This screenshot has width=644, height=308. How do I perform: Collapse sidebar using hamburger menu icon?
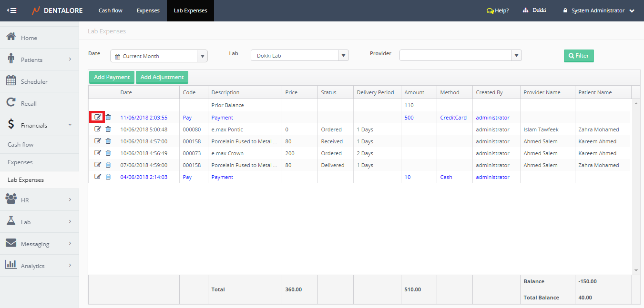click(11, 10)
